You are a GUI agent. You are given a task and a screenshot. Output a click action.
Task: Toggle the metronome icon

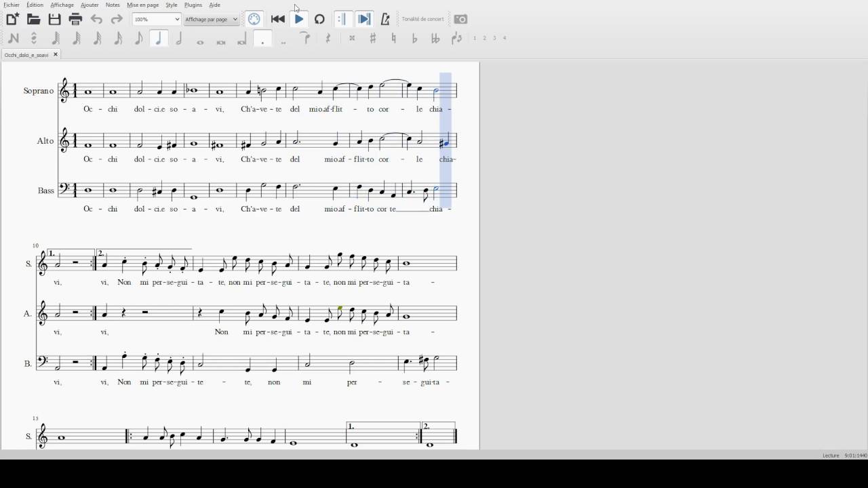click(385, 20)
